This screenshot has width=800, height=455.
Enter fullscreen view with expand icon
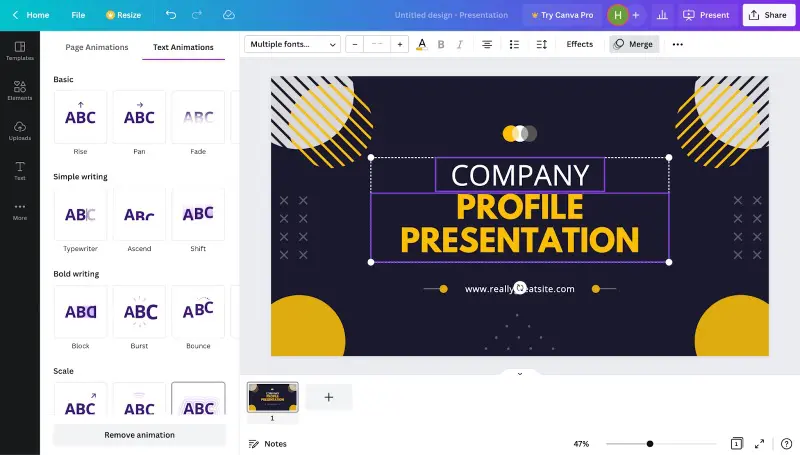pyautogui.click(x=759, y=443)
